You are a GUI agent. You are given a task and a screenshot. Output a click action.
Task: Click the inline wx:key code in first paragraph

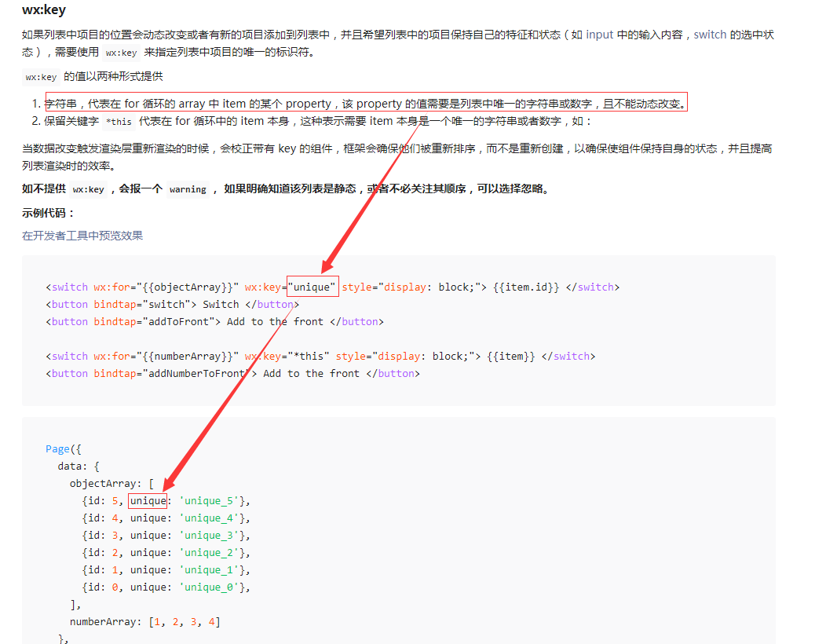tap(121, 53)
